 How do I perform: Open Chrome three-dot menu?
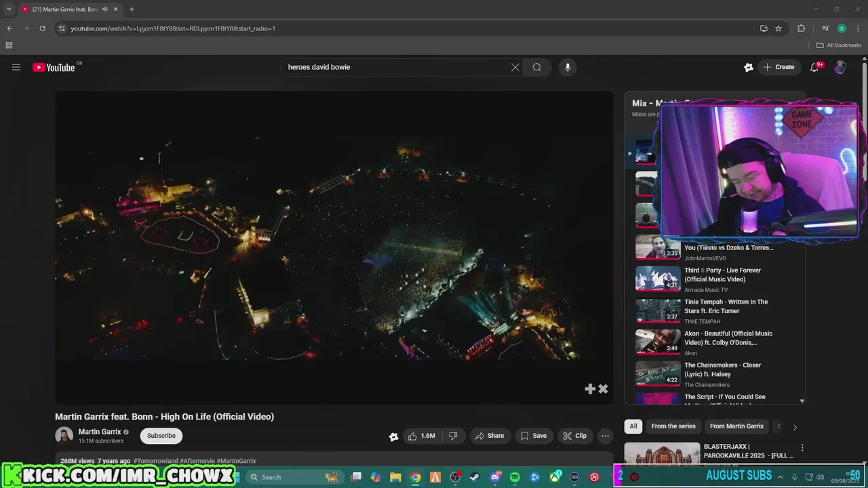pyautogui.click(x=857, y=28)
